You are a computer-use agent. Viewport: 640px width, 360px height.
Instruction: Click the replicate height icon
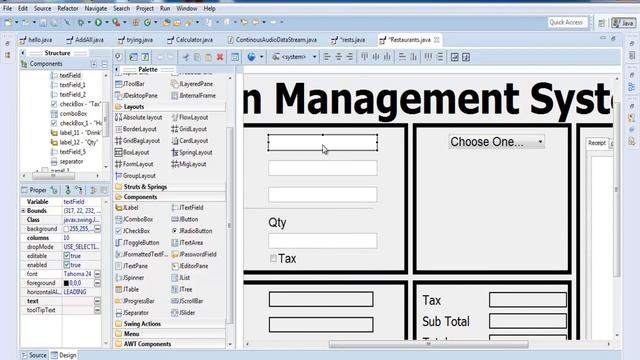pos(413,57)
